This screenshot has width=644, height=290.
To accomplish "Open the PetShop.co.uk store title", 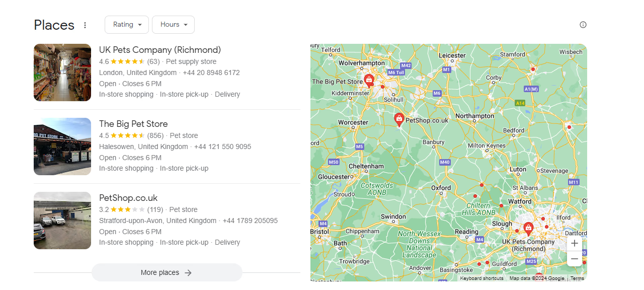I will [128, 198].
